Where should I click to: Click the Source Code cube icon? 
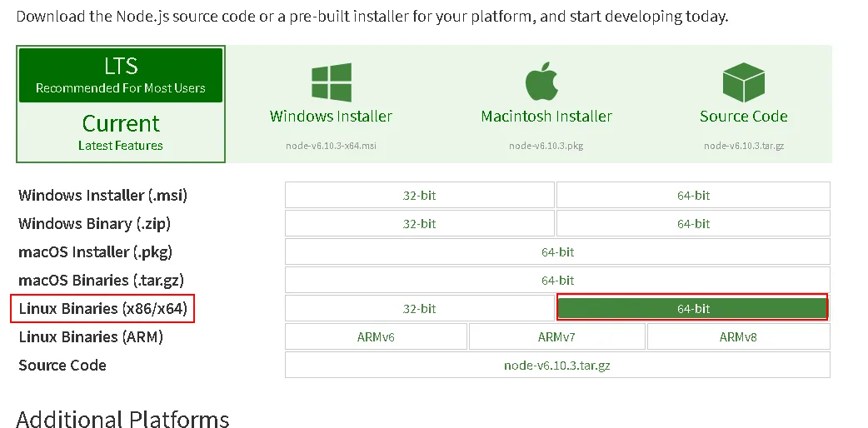[743, 82]
